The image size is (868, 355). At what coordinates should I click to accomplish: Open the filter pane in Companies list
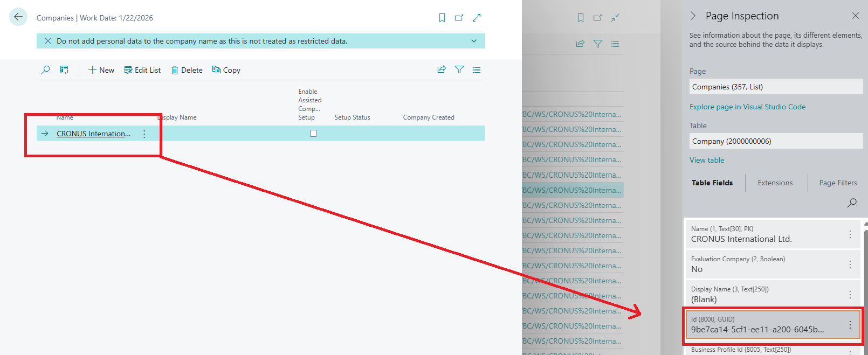pos(459,69)
